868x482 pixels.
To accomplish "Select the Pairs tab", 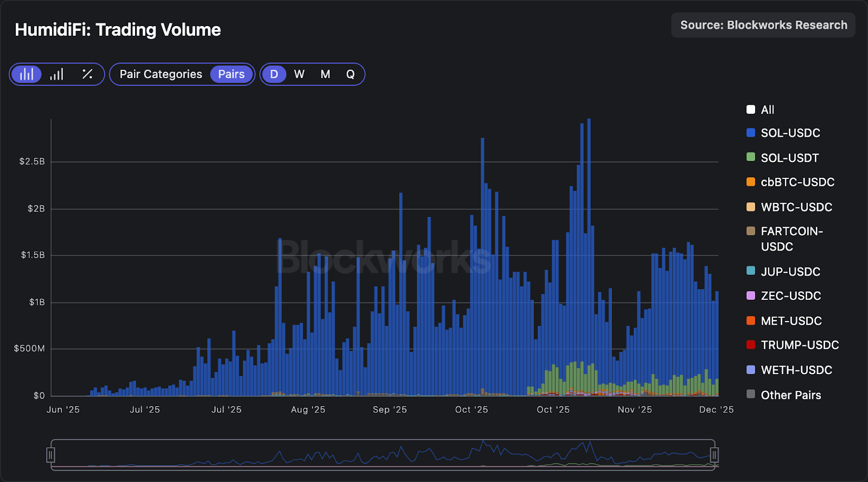I will (x=231, y=74).
